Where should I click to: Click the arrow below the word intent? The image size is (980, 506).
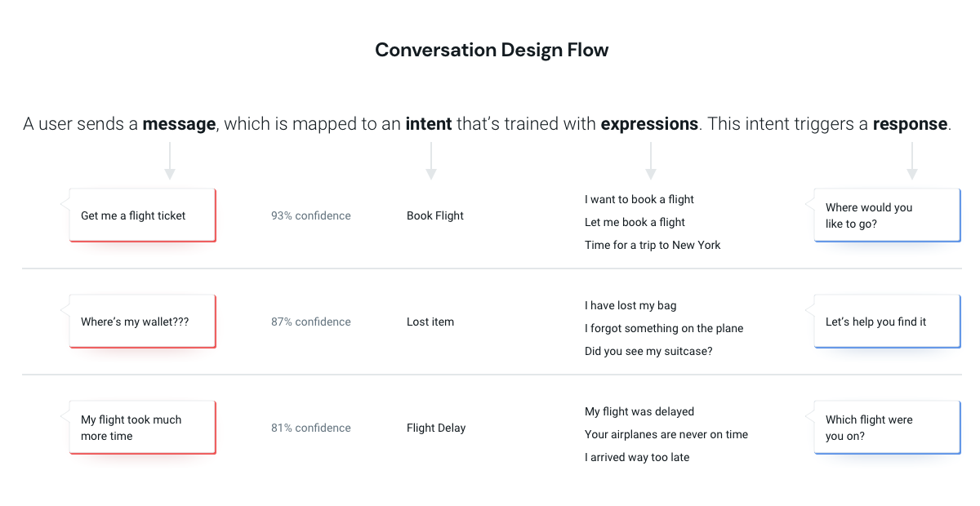[431, 161]
